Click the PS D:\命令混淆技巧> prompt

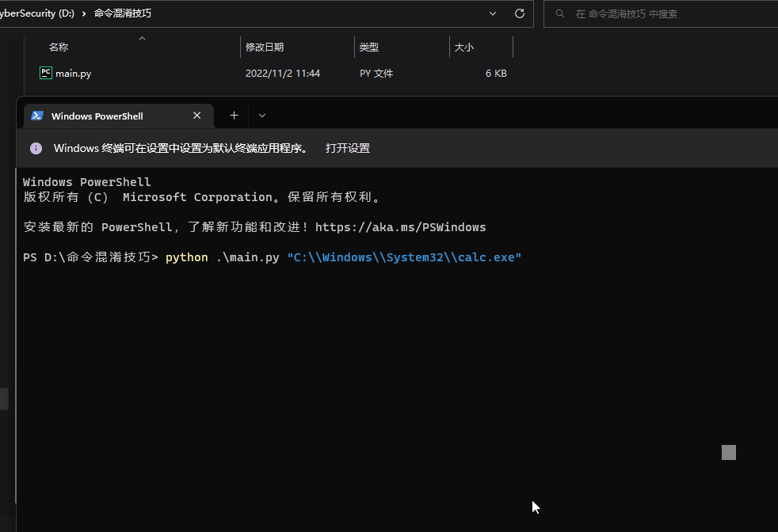click(90, 257)
